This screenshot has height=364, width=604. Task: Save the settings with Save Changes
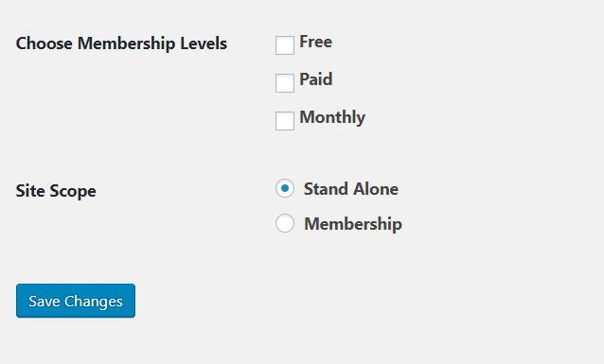76,301
